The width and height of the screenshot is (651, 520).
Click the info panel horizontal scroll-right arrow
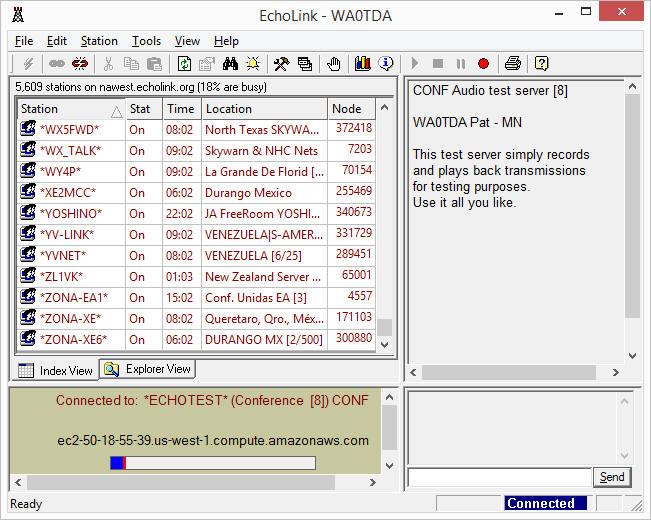coord(616,373)
